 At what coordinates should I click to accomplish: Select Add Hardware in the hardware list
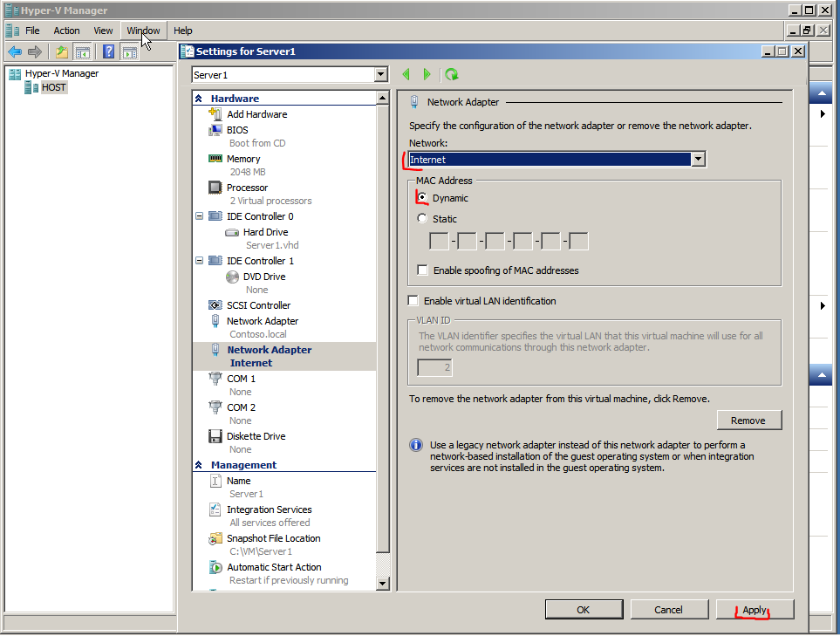[x=256, y=114]
